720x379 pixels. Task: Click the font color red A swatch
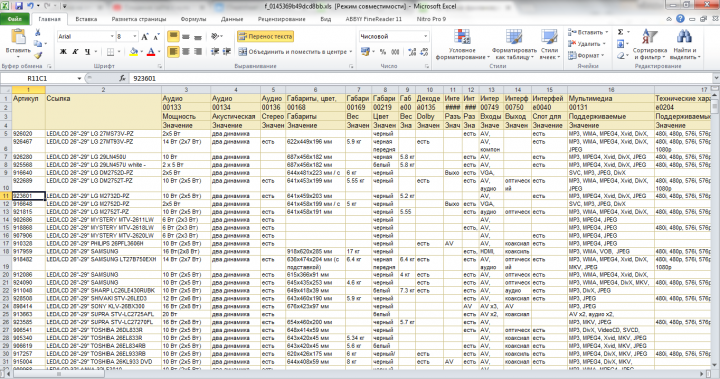pos(151,52)
